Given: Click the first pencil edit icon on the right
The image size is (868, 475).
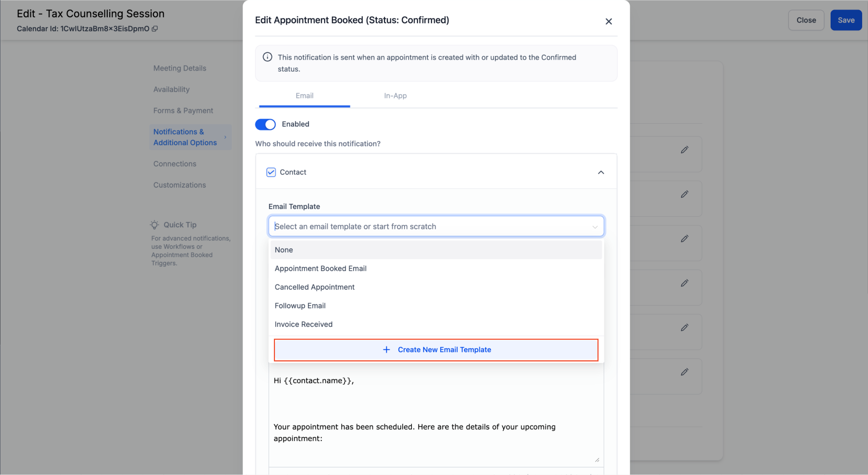Looking at the screenshot, I should (x=684, y=150).
